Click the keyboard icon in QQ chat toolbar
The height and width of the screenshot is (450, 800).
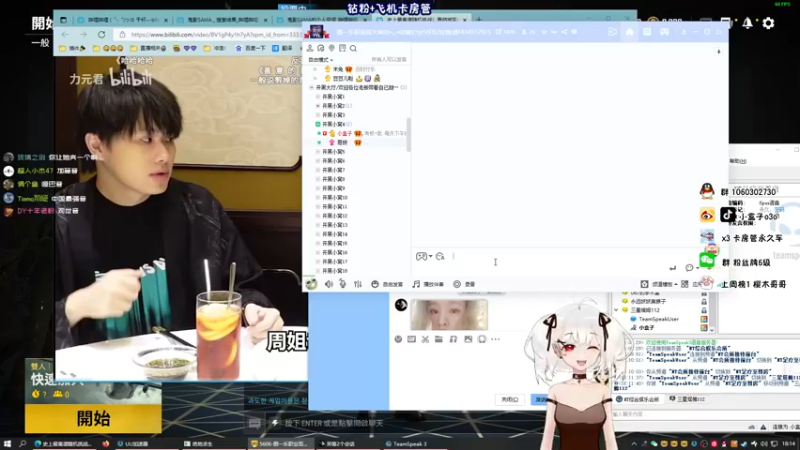tap(412, 339)
